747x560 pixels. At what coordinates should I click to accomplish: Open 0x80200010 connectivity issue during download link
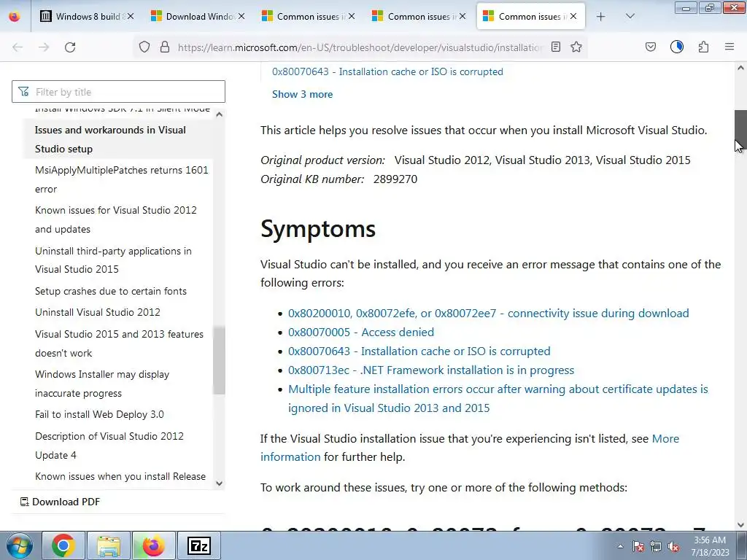(488, 314)
